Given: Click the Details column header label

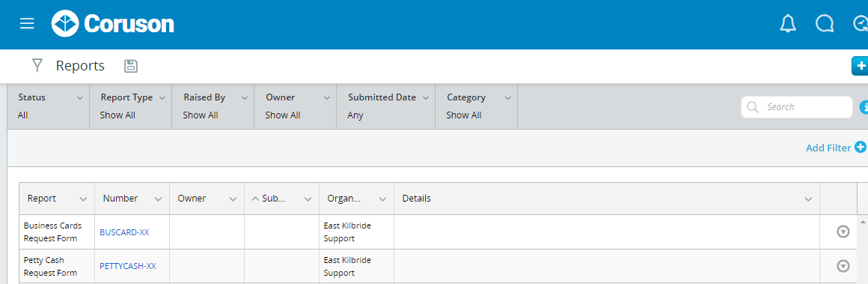Looking at the screenshot, I should pyautogui.click(x=416, y=199).
